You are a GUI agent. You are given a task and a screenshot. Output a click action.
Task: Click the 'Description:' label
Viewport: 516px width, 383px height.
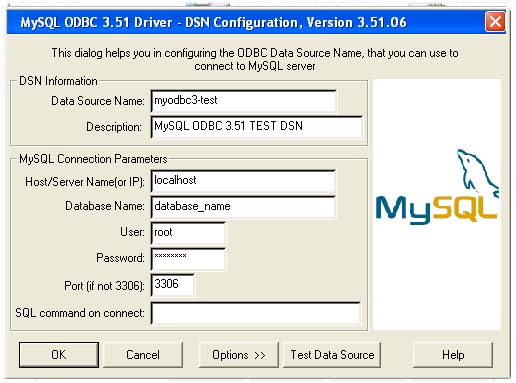114,127
